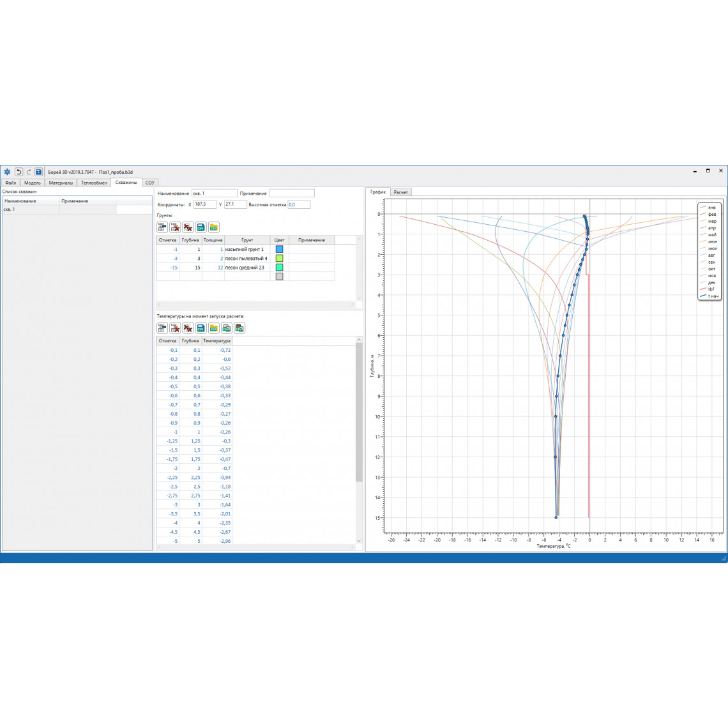Image resolution: width=728 pixels, height=728 pixels.
Task: Click the empty Примечание field above coordinates
Action: coord(292,193)
